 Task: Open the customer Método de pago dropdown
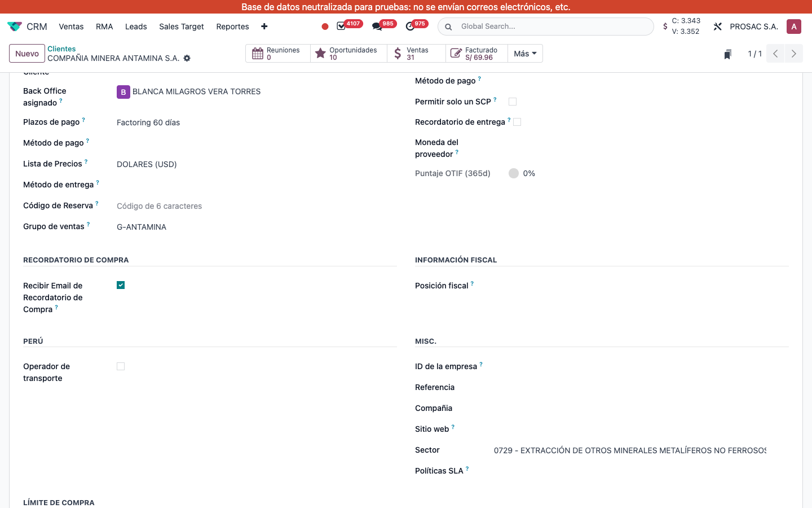[x=257, y=143]
